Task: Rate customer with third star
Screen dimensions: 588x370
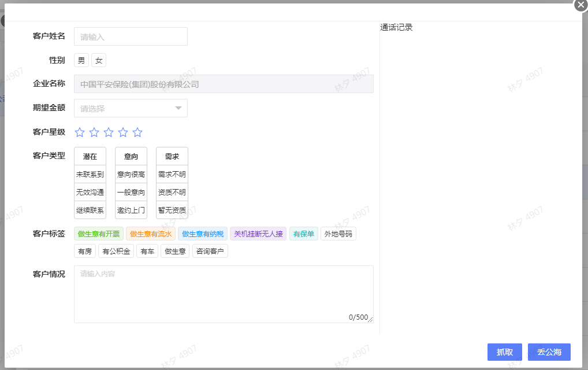Action: pyautogui.click(x=109, y=132)
